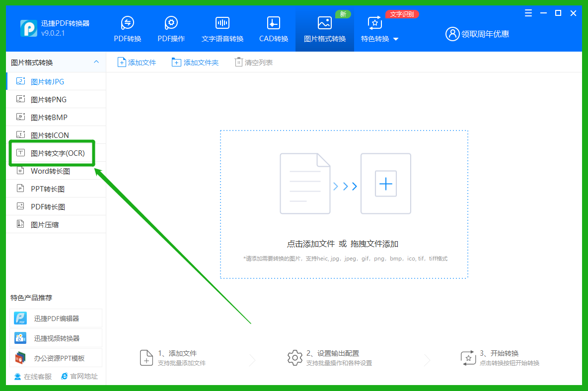Open 迅捷PDF编辑器 product recommendation

click(x=56, y=319)
